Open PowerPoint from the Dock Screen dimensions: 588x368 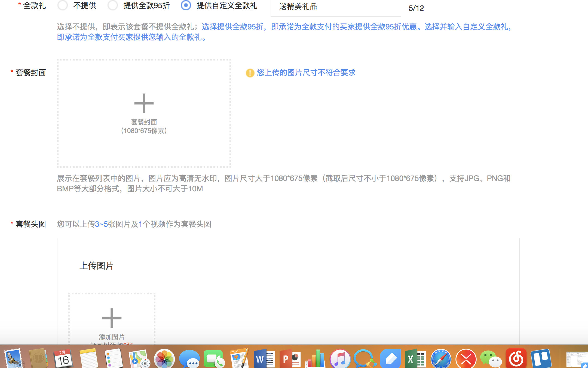click(290, 358)
